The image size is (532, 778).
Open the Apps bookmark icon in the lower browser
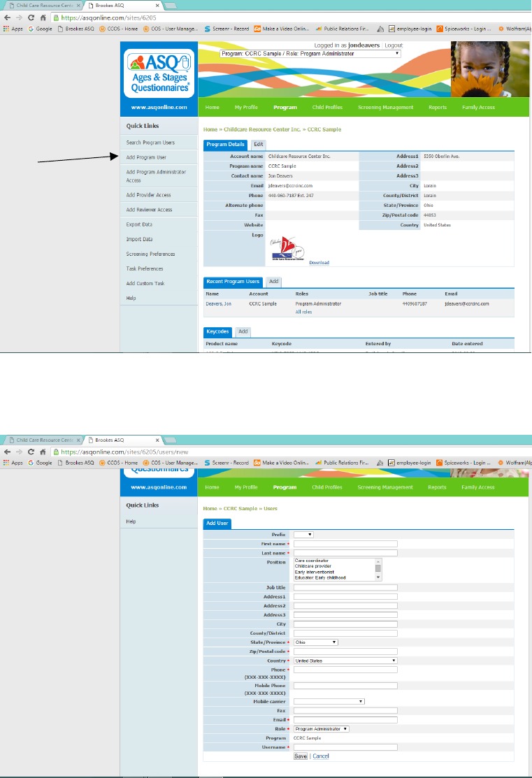pos(7,463)
